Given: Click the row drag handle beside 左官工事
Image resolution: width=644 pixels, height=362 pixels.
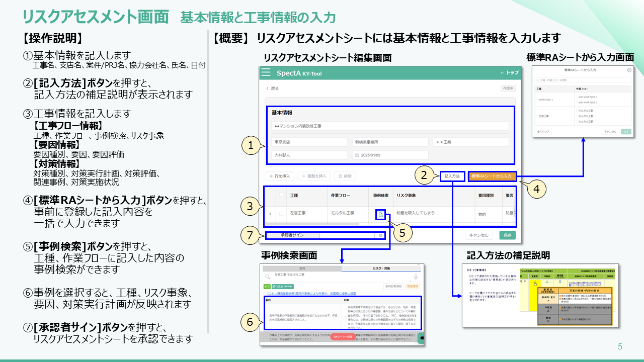Looking at the screenshot, I should pos(271,214).
